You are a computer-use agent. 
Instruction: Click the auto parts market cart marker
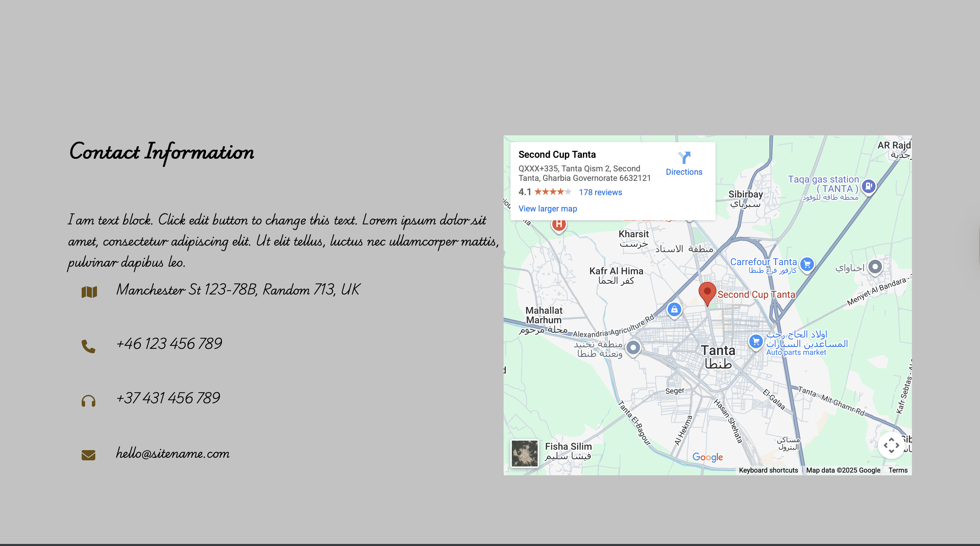coord(756,341)
